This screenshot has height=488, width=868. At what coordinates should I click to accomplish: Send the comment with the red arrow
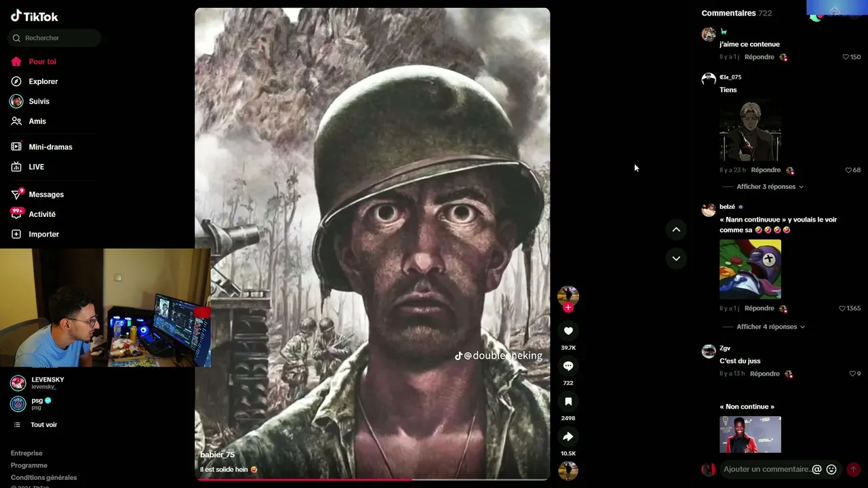[853, 469]
